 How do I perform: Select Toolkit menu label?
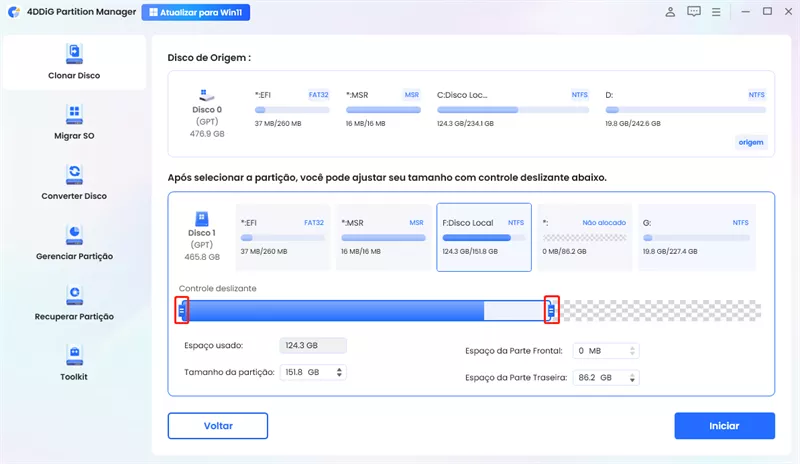(x=74, y=377)
